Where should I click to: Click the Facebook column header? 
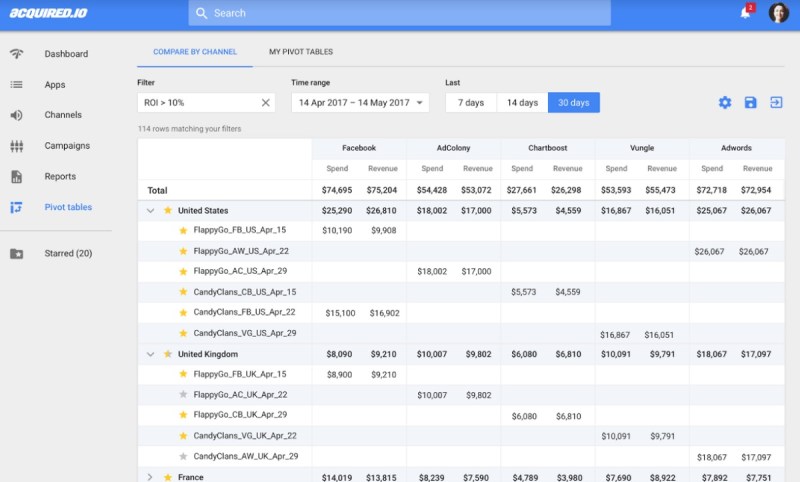click(x=359, y=148)
